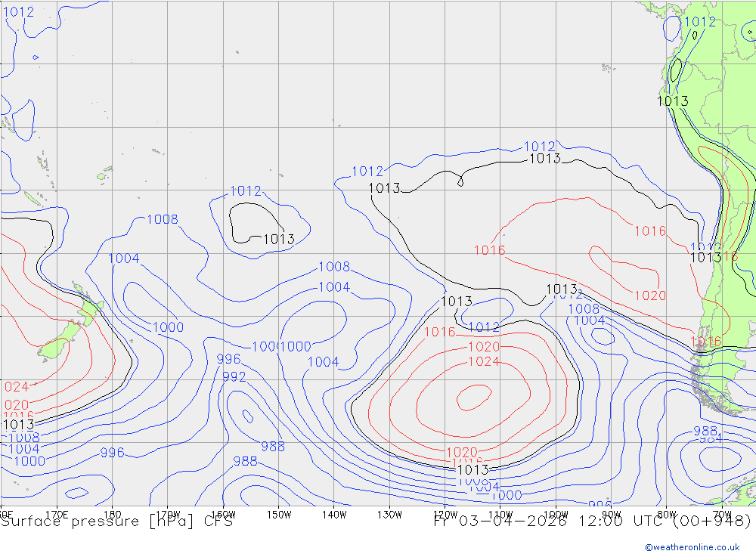Click the 90W longitude label
This screenshot has width=756, height=554.
tap(612, 515)
